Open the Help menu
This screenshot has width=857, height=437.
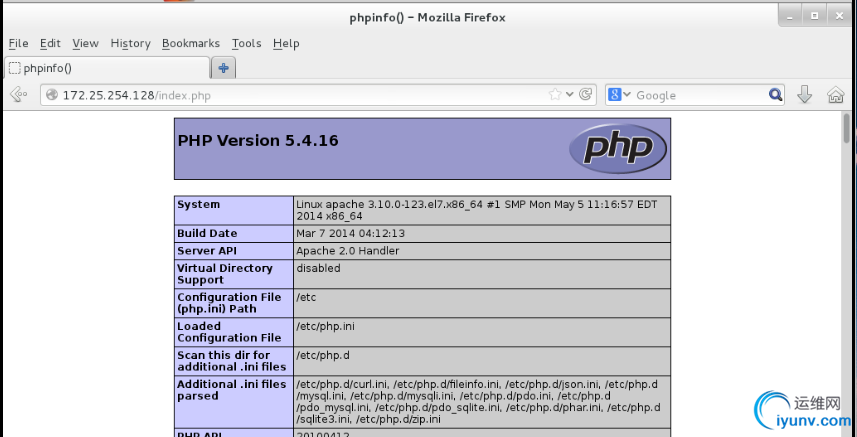[x=286, y=43]
